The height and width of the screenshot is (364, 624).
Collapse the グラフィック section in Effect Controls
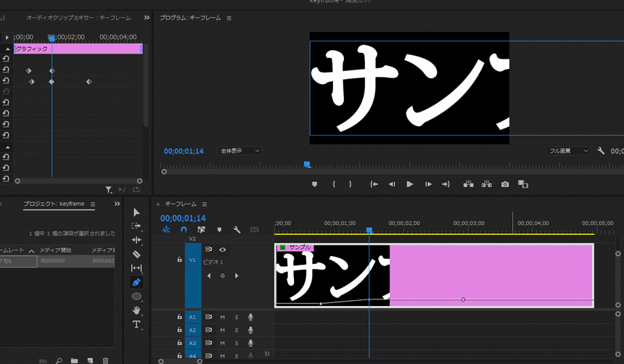(7, 49)
